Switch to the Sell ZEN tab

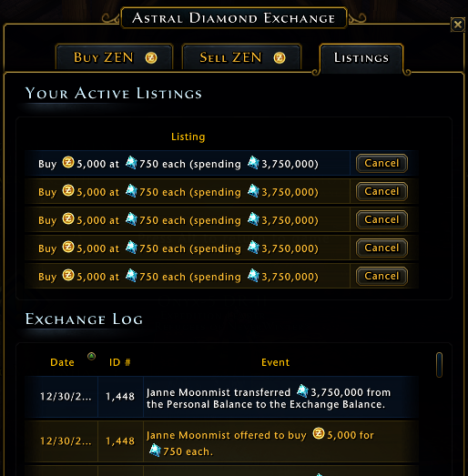click(241, 57)
